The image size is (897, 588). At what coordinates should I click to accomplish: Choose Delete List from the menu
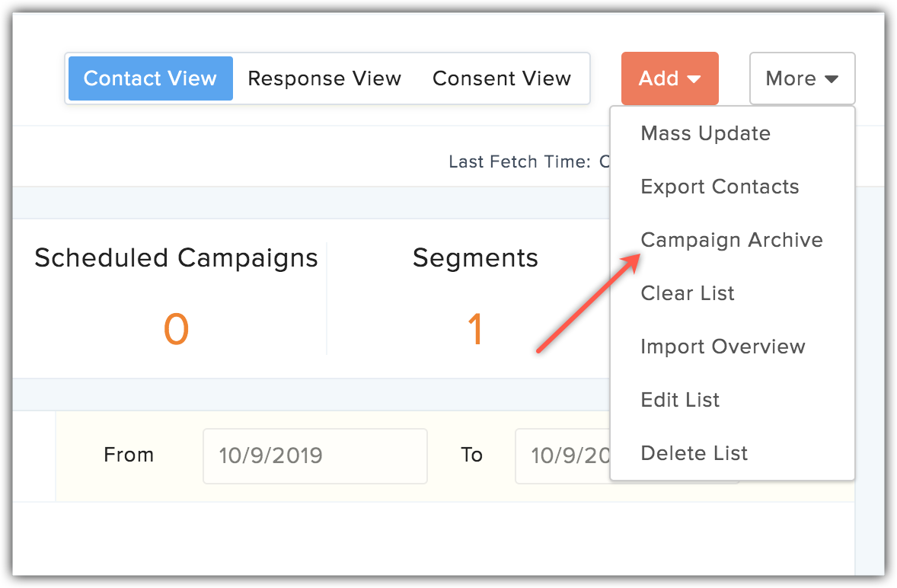pyautogui.click(x=694, y=453)
